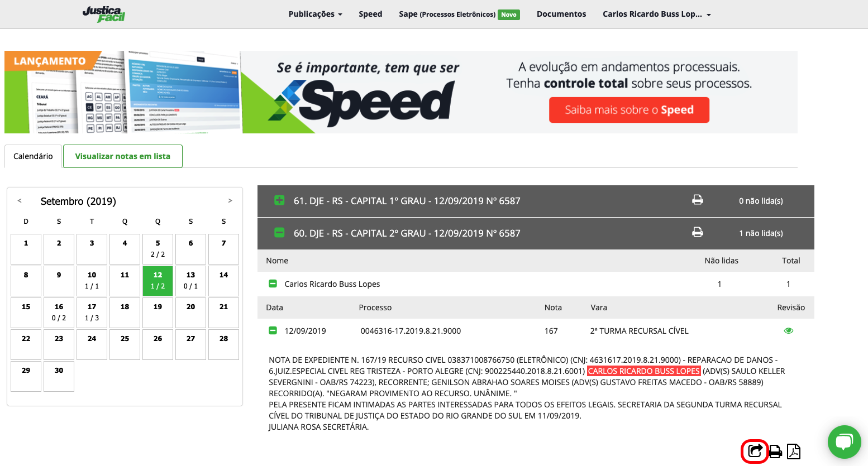Select the Calendário tab
The width and height of the screenshot is (868, 466).
[x=33, y=156]
